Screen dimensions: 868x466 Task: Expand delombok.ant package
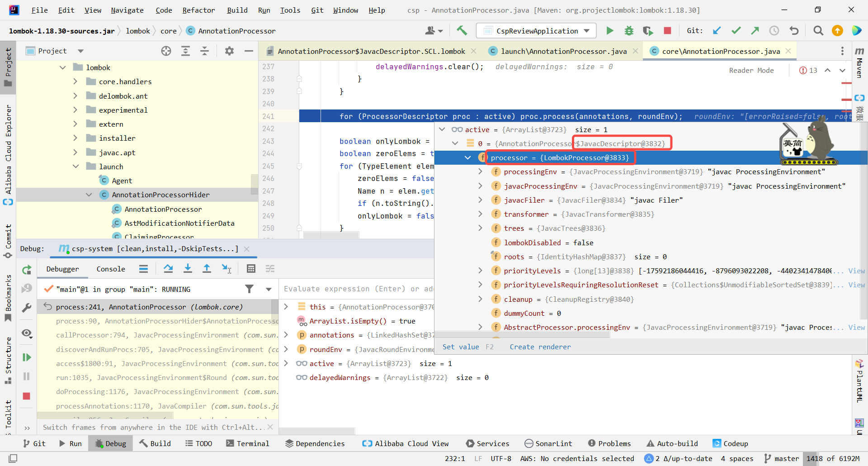click(x=75, y=96)
